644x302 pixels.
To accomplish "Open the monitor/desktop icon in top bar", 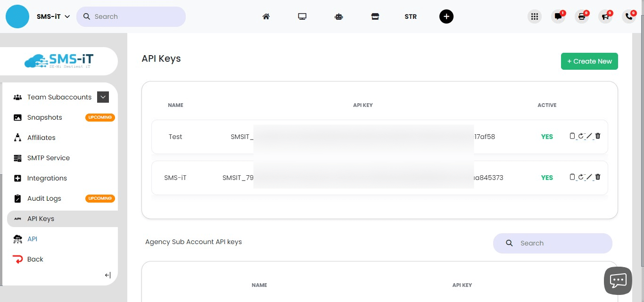I will click(302, 16).
